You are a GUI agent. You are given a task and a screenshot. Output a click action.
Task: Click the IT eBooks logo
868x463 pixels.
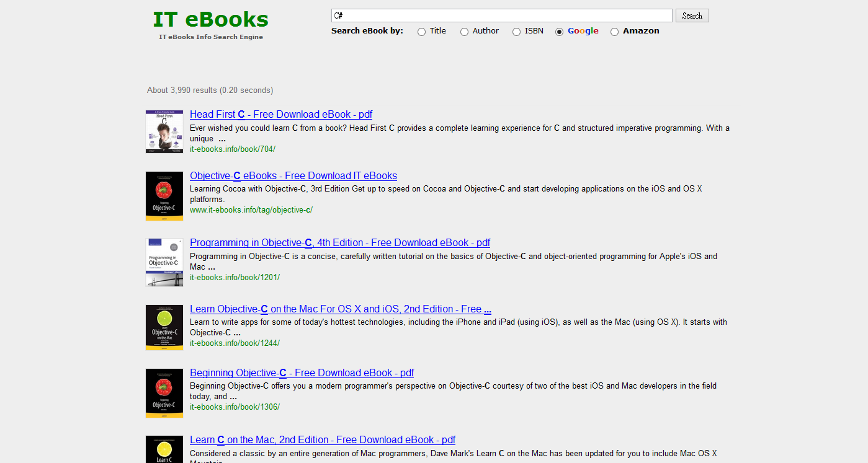(x=210, y=20)
